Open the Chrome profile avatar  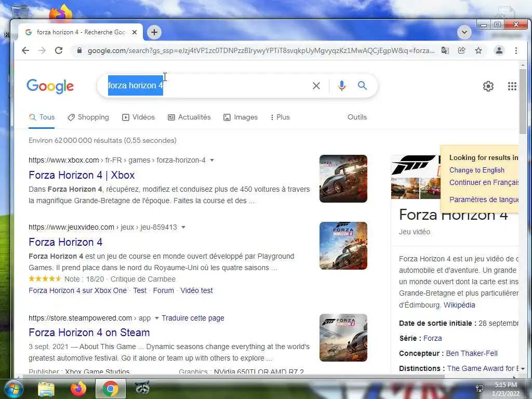click(499, 50)
